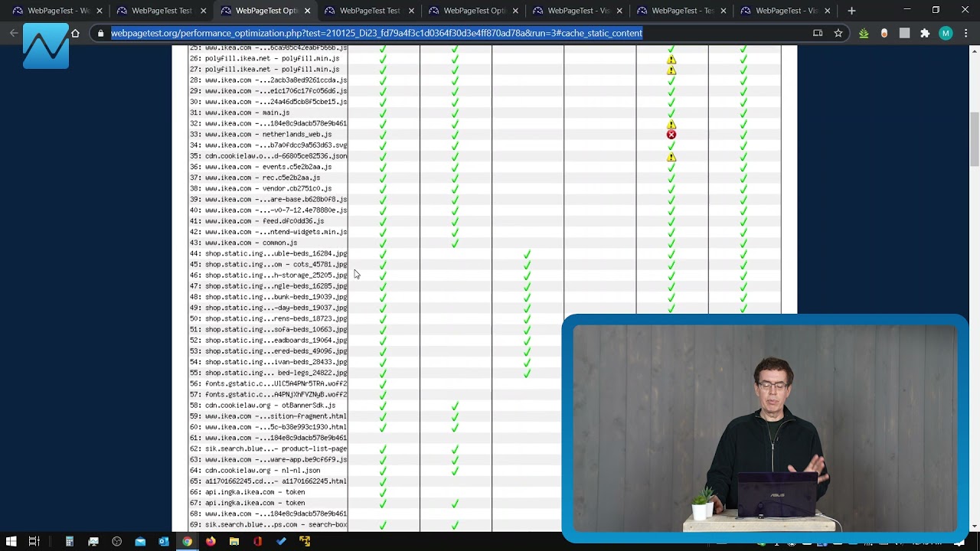
Task: Open the Windows Start menu
Action: pos(11,541)
